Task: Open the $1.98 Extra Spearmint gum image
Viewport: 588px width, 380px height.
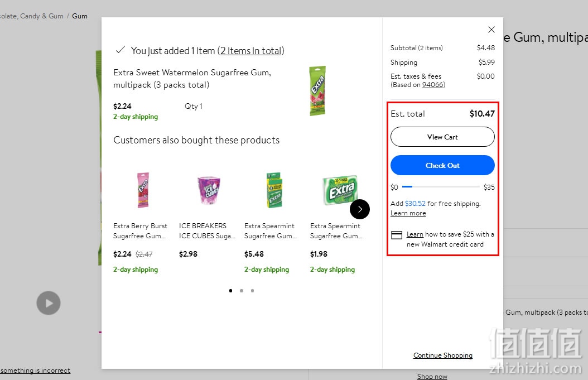Action: point(339,190)
